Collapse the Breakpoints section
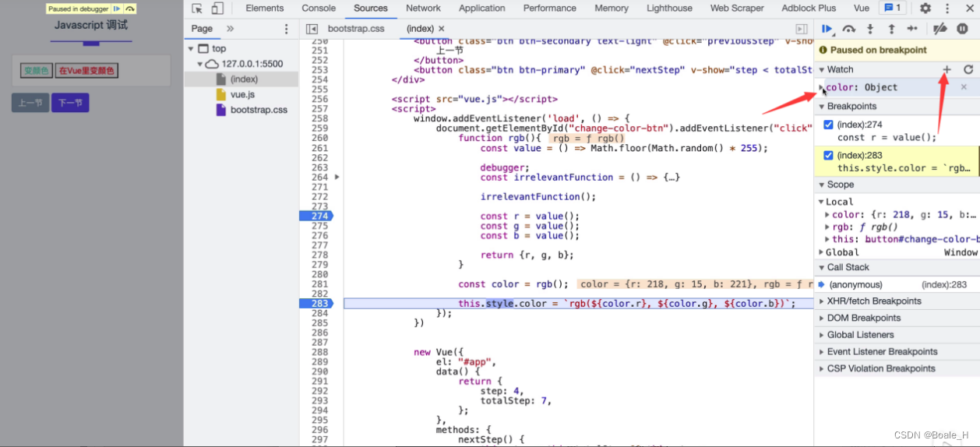The height and width of the screenshot is (447, 980). click(822, 106)
